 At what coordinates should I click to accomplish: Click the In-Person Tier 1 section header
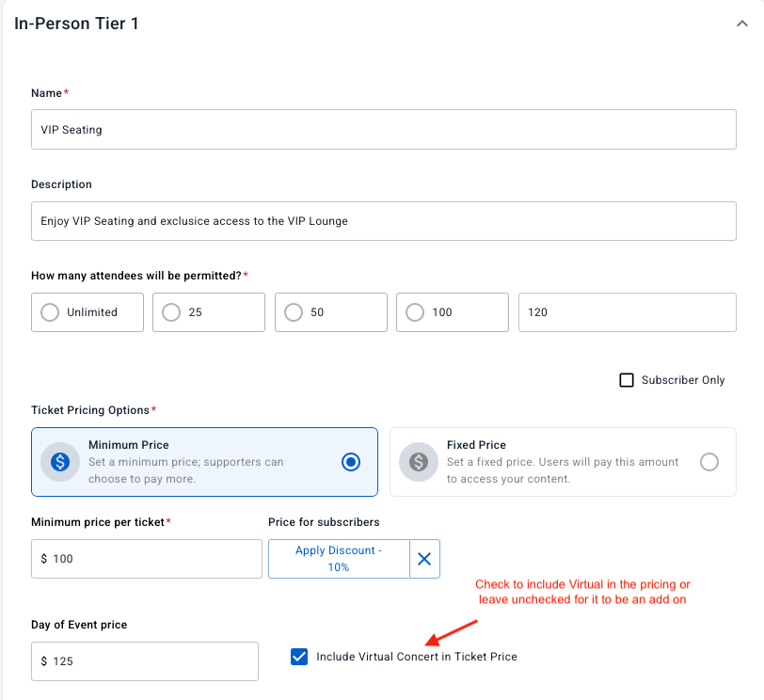77,24
